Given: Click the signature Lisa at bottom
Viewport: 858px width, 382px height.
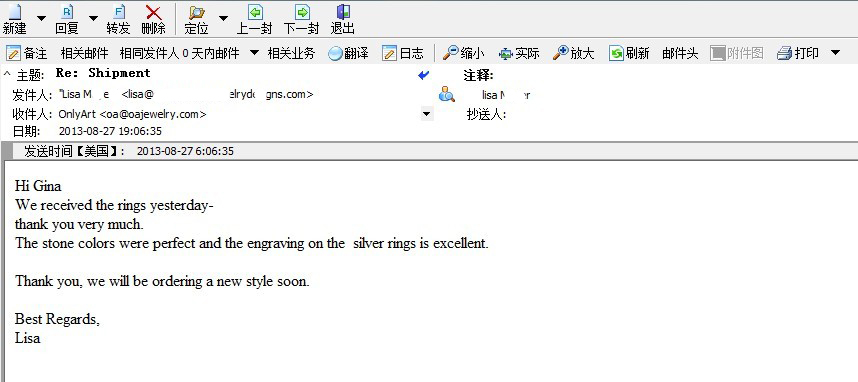Looking at the screenshot, I should pos(27,338).
